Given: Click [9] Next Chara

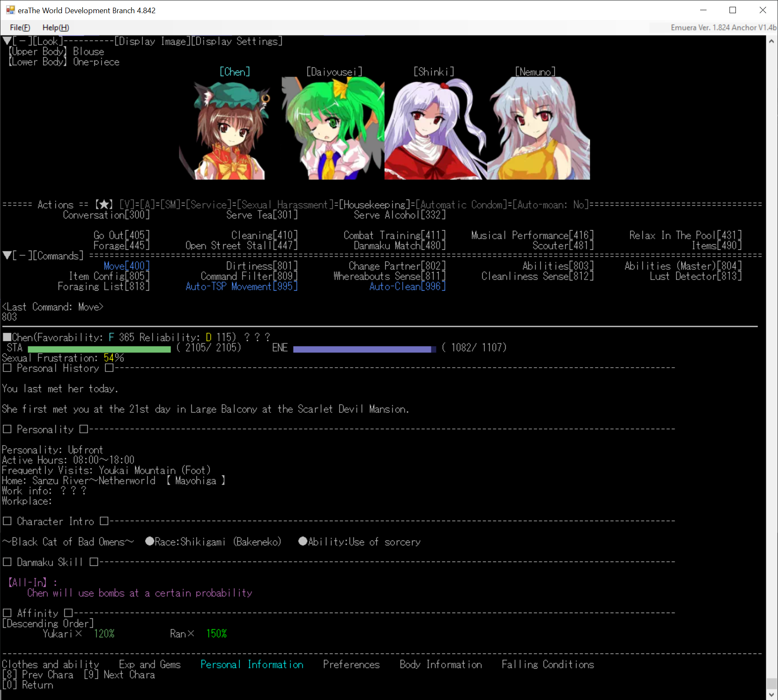Looking at the screenshot, I should coord(119,674).
